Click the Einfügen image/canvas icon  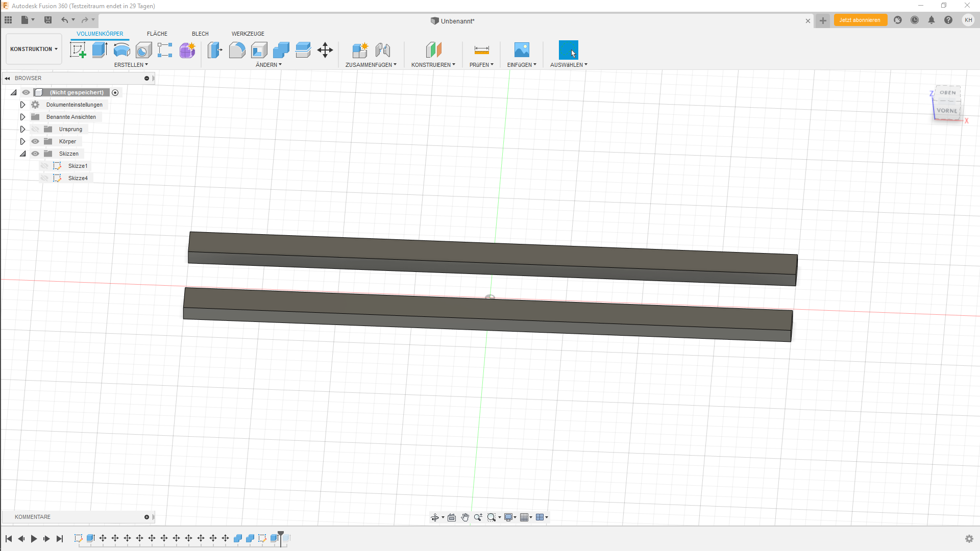tap(521, 49)
